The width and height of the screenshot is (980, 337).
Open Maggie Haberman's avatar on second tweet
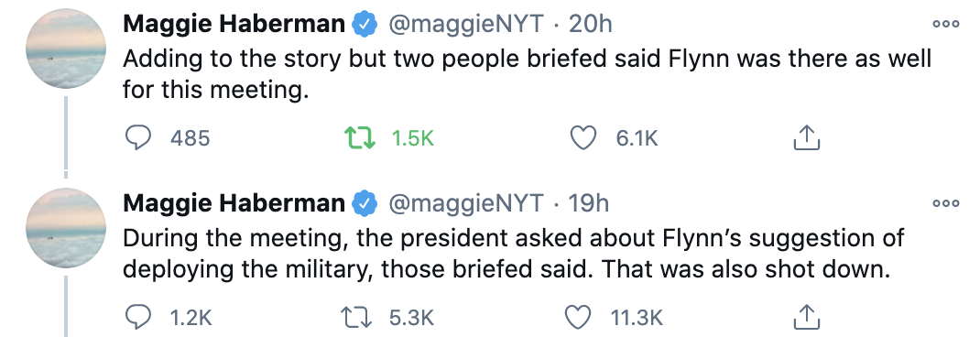(x=66, y=228)
